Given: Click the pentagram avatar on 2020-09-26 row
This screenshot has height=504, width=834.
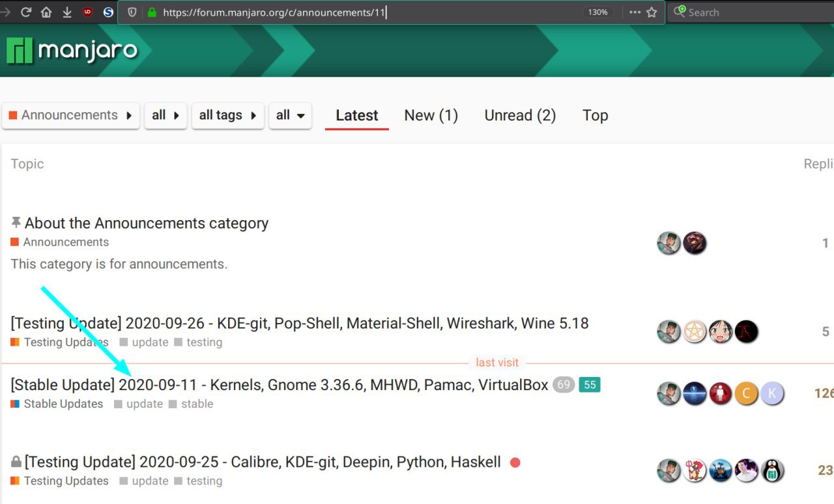Looking at the screenshot, I should [695, 332].
